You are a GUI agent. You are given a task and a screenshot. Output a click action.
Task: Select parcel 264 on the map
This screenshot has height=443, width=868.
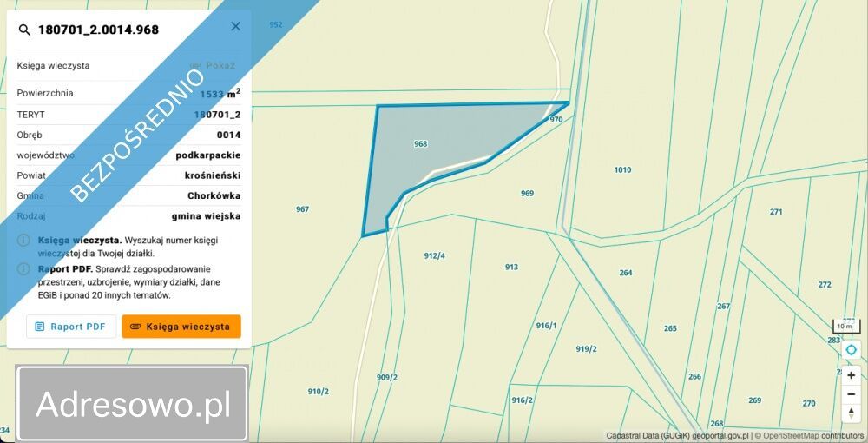click(x=626, y=273)
